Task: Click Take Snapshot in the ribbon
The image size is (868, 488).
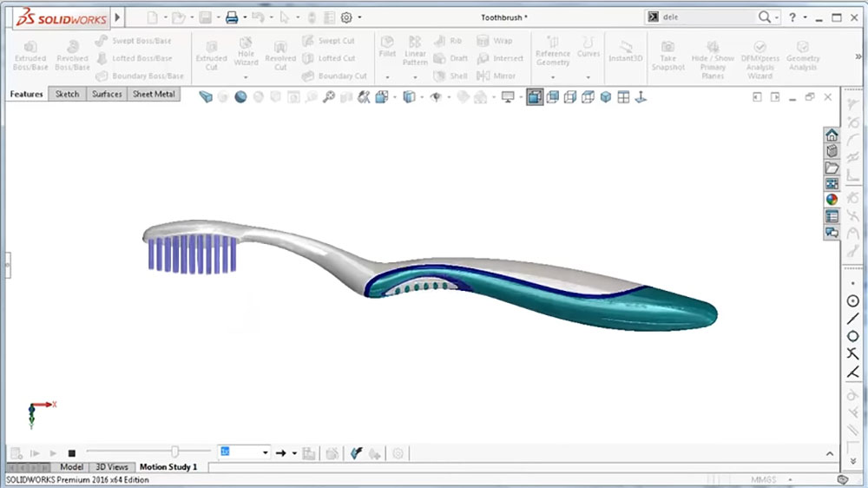Action: (x=668, y=56)
